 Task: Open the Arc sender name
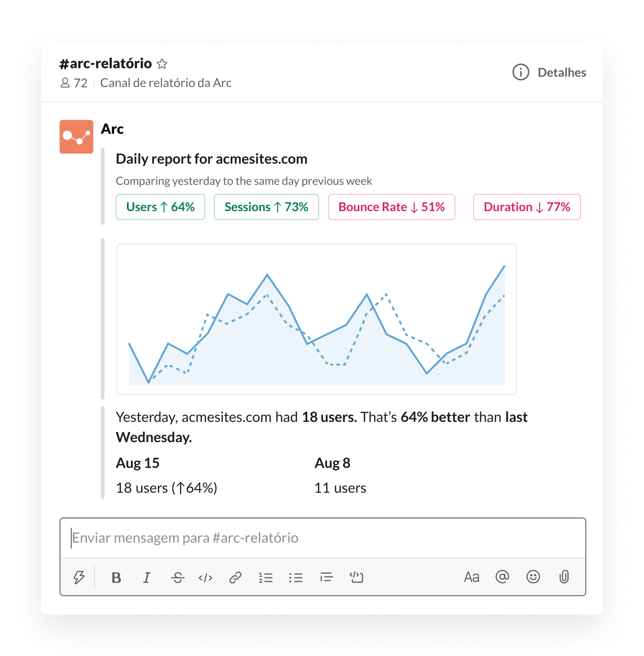112,129
